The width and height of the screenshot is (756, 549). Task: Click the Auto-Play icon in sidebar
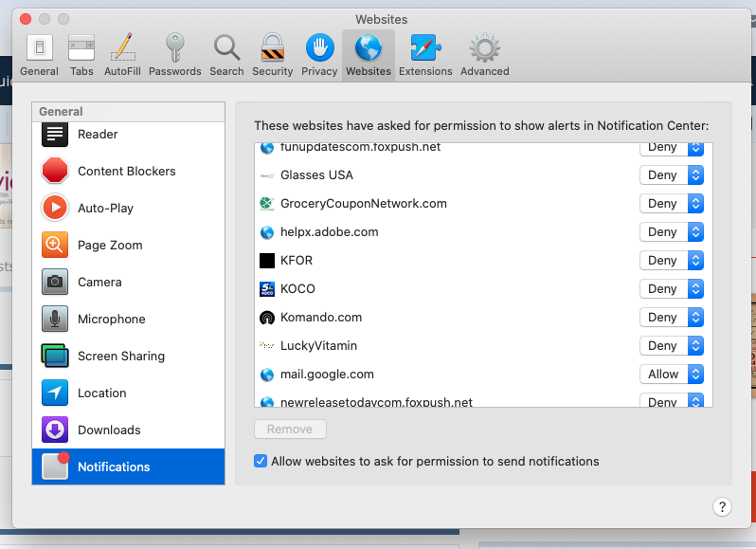pos(55,208)
